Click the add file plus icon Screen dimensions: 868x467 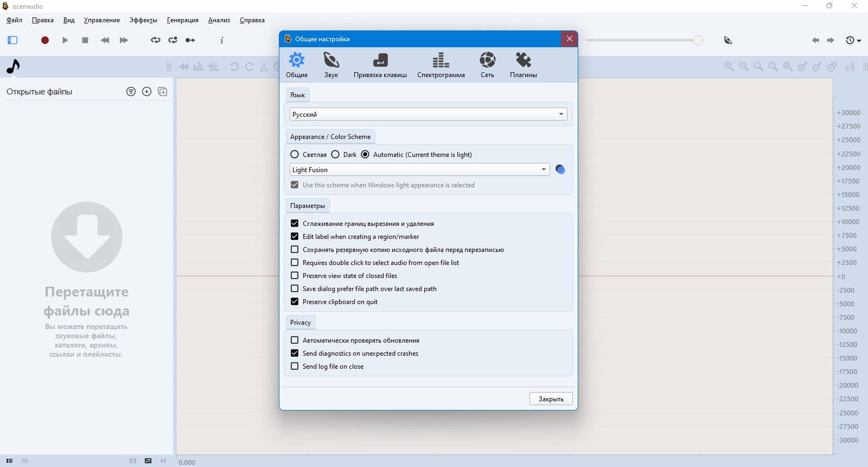tap(146, 92)
